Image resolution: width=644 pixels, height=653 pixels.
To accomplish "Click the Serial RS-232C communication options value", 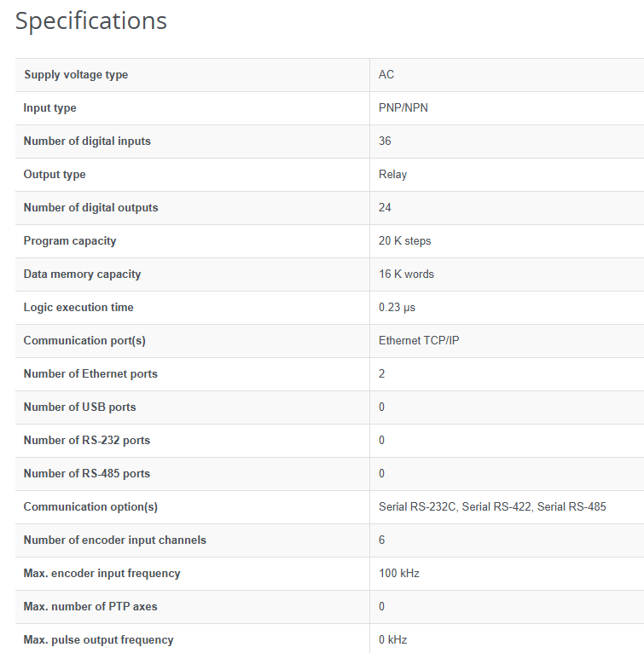I will pyautogui.click(x=417, y=507).
